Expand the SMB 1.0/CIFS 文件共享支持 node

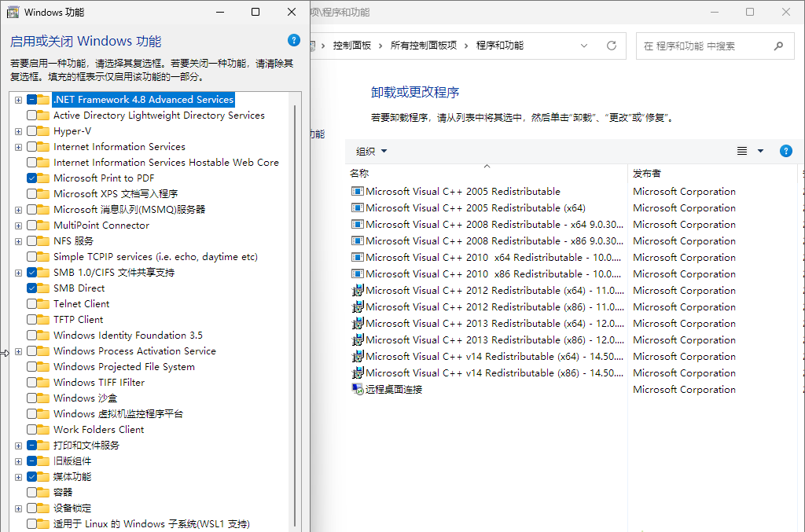coord(19,273)
